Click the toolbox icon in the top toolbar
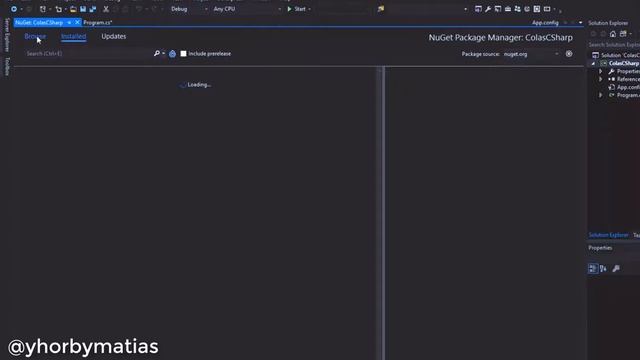The image size is (640, 360). [x=508, y=9]
